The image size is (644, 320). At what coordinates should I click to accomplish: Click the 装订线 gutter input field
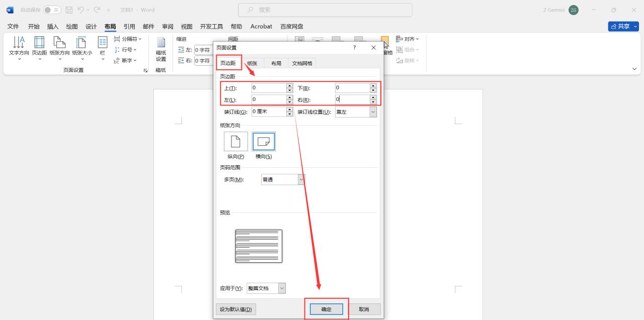click(269, 112)
